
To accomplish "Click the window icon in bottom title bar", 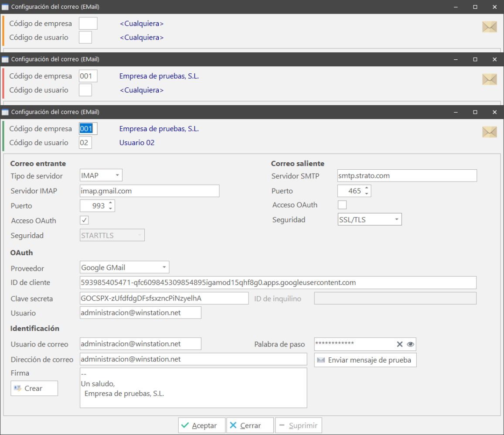I will point(5,112).
